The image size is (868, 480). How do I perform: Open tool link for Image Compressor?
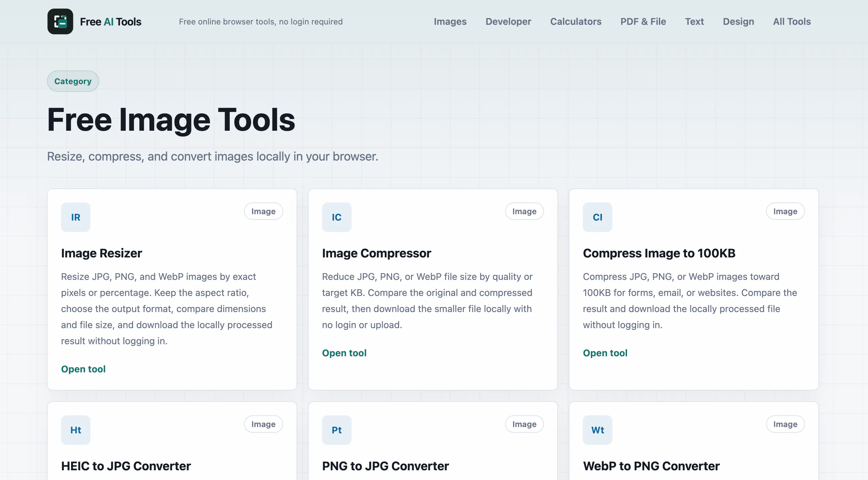[x=344, y=353]
